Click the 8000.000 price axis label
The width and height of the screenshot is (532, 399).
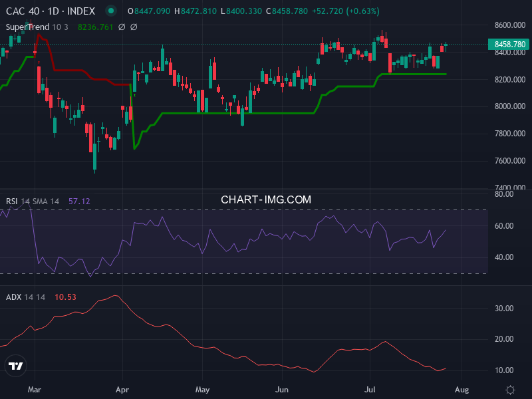point(510,106)
